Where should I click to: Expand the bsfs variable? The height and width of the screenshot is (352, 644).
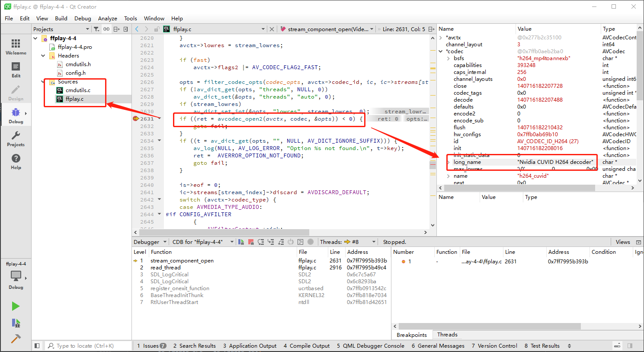pyautogui.click(x=449, y=58)
